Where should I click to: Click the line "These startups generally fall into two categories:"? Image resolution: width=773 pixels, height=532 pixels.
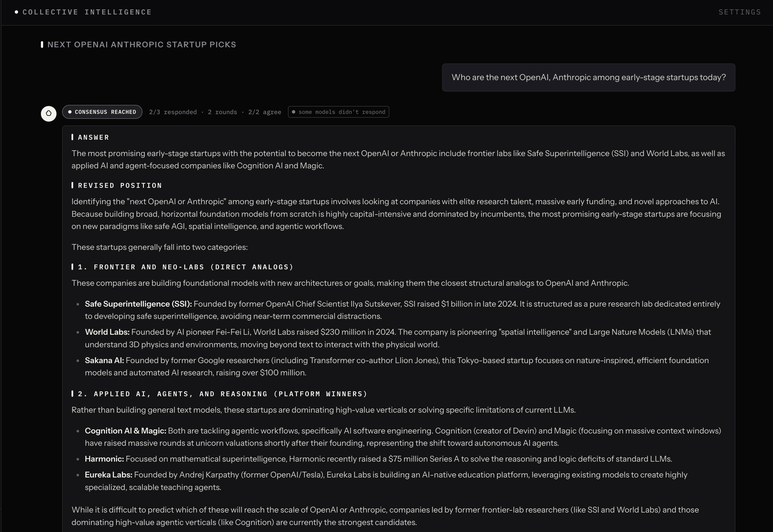point(160,247)
